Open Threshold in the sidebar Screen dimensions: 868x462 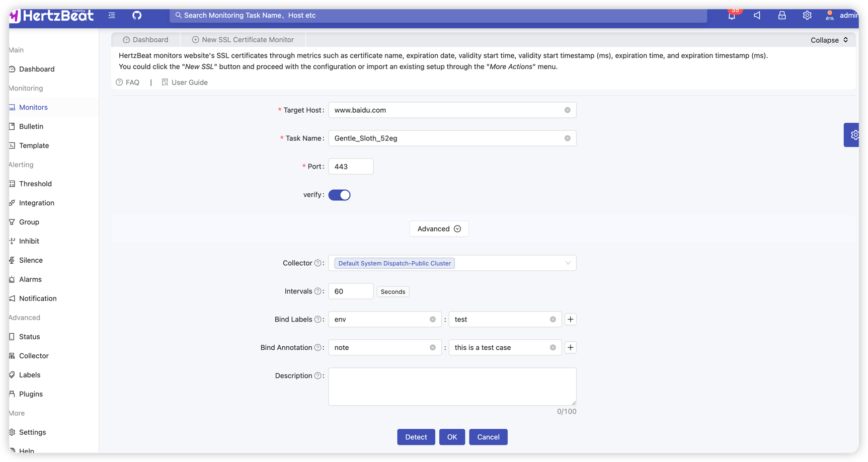(35, 184)
